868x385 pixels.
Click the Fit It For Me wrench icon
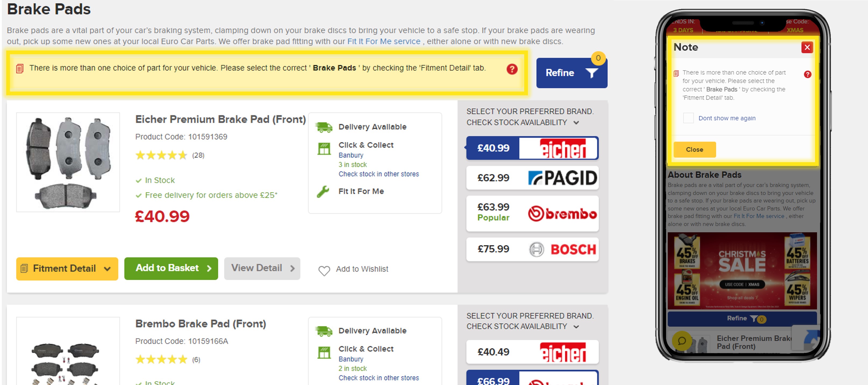click(323, 191)
